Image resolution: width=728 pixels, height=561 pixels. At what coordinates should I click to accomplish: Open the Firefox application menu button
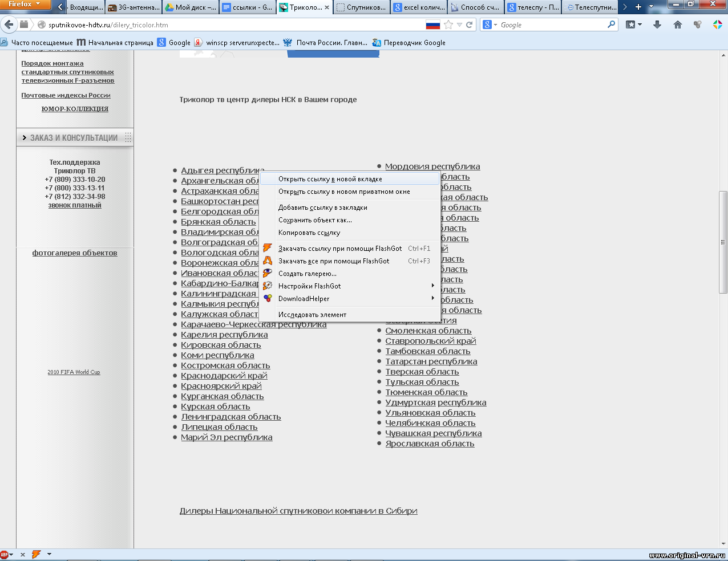[24, 5]
